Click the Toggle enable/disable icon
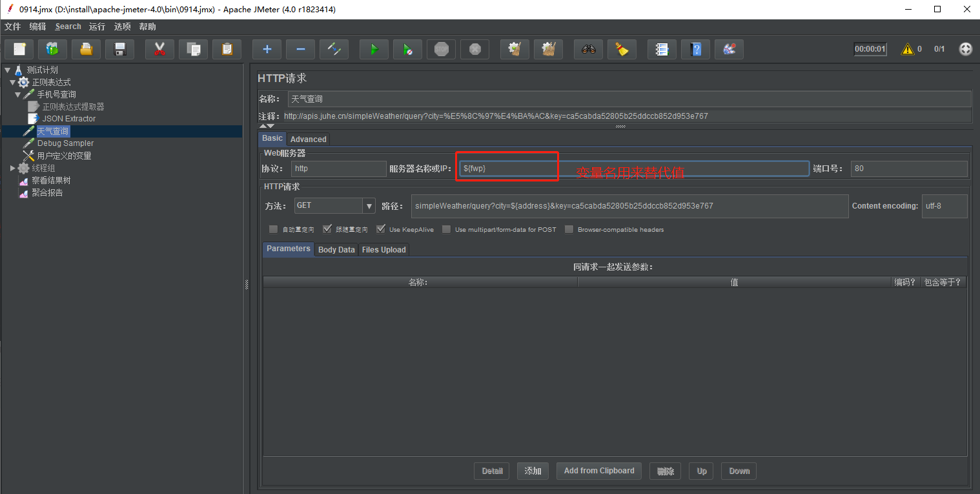The height and width of the screenshot is (494, 980). (x=334, y=49)
